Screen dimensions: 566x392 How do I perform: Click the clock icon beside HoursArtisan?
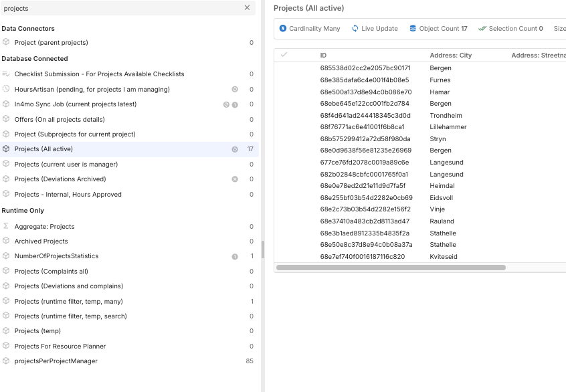tap(6, 89)
